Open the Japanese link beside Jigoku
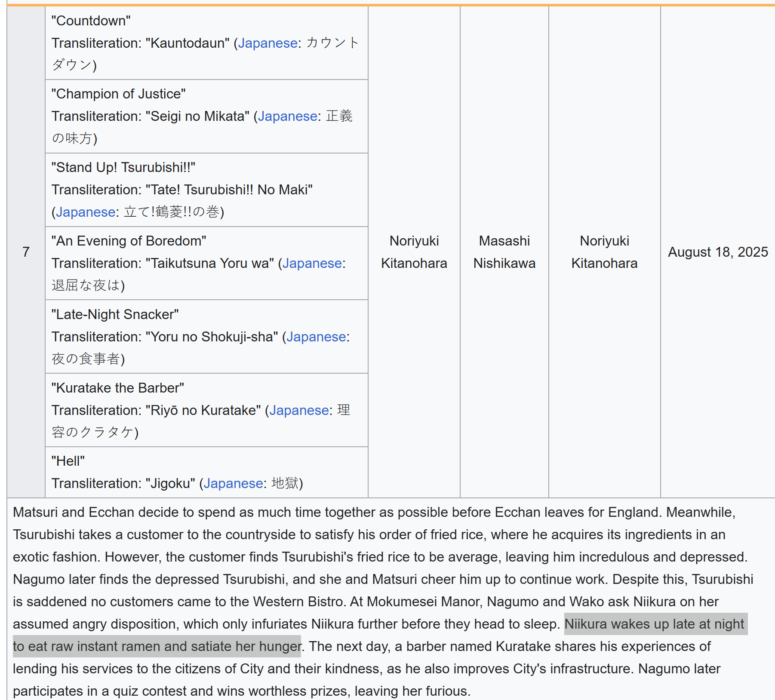This screenshot has width=775, height=700. tap(234, 483)
